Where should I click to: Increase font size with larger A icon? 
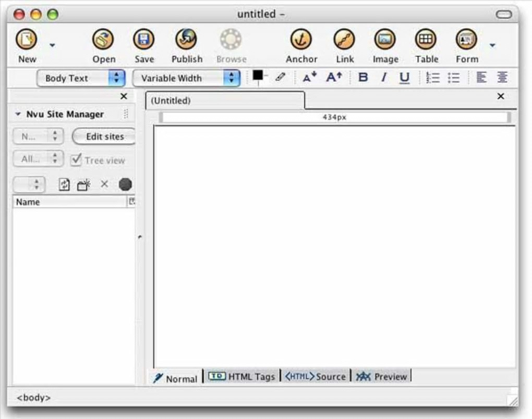pyautogui.click(x=334, y=77)
